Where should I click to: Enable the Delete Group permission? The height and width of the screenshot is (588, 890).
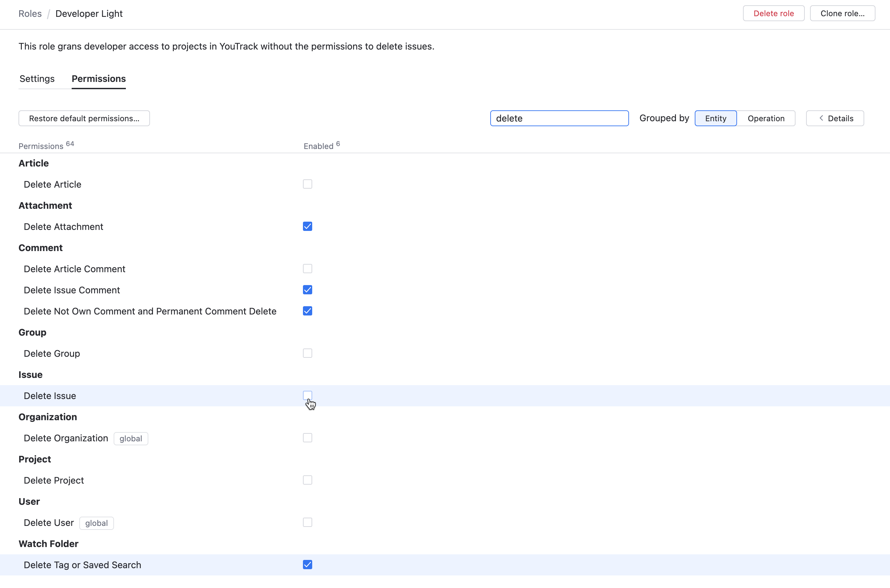tap(307, 353)
